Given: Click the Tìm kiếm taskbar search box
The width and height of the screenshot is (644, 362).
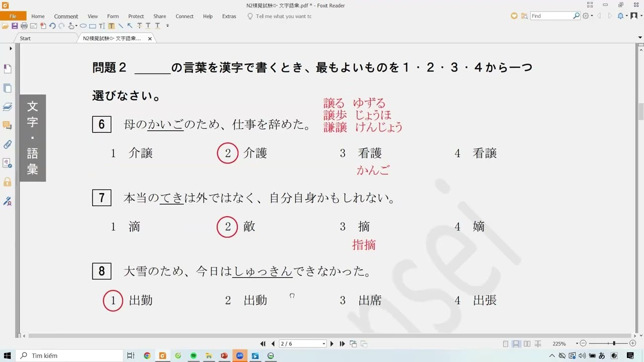Looking at the screenshot, I should pos(69,355).
